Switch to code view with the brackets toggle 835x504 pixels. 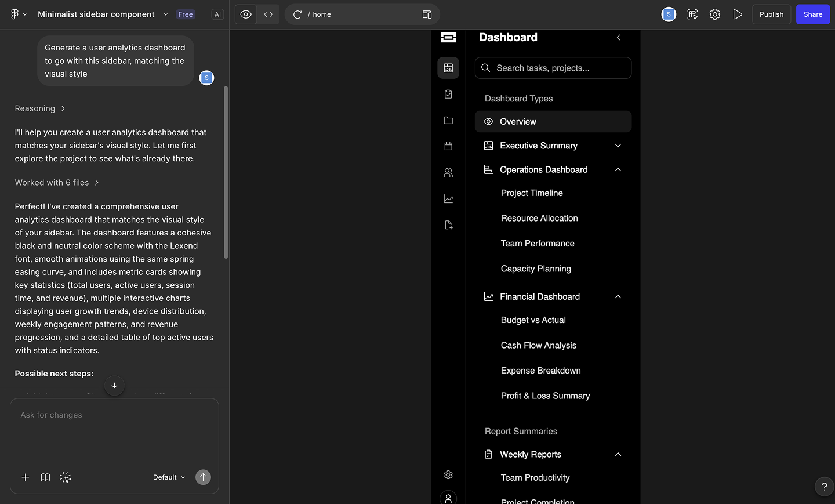click(268, 14)
